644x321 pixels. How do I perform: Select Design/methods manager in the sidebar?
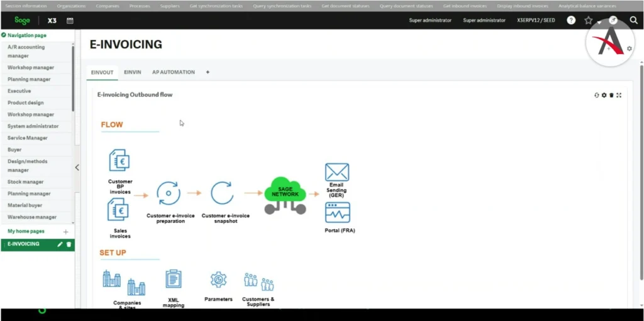(x=36, y=166)
